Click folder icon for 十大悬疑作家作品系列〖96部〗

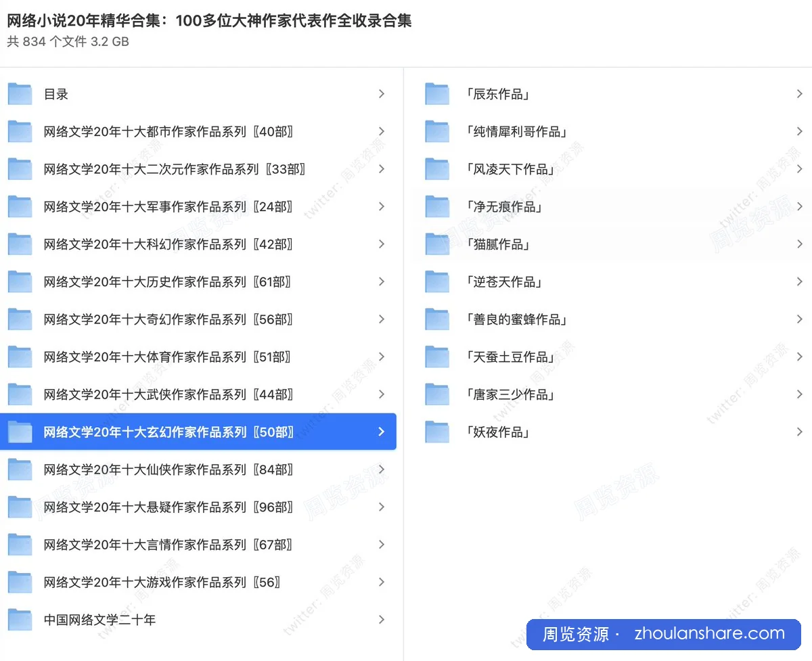[20, 507]
